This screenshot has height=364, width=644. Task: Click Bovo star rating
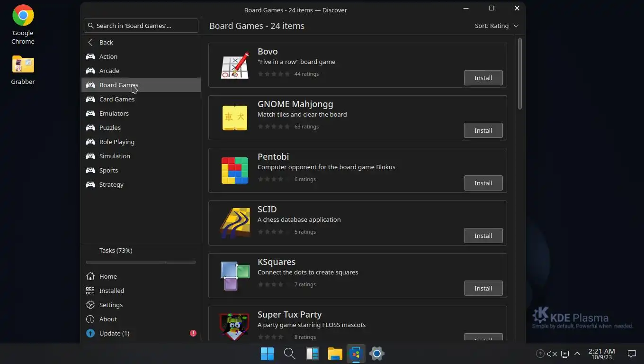coord(274,74)
